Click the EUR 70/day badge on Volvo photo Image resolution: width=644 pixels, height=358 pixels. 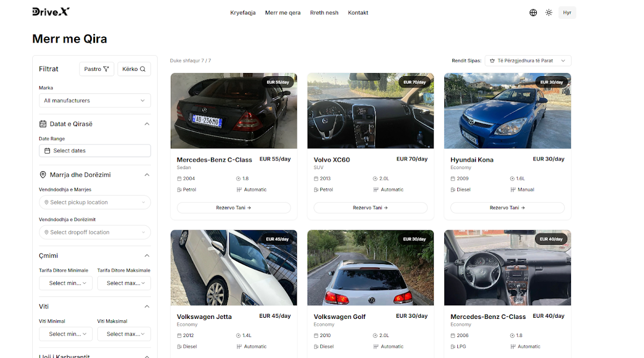(x=415, y=82)
